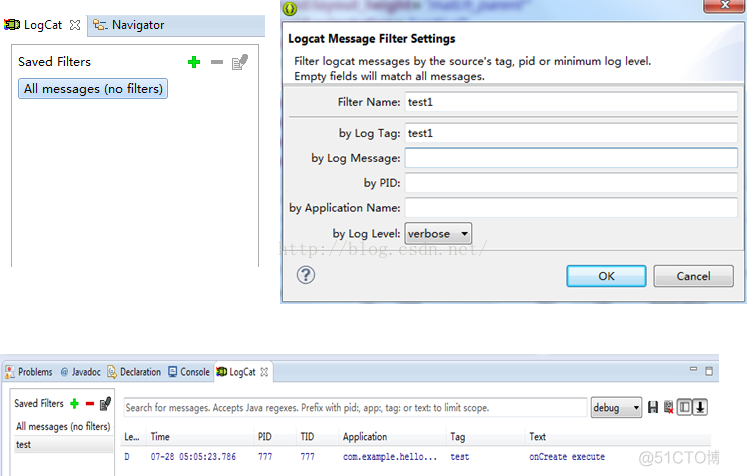The height and width of the screenshot is (476, 747).
Task: Cancel the filter settings dialog
Action: 693,276
